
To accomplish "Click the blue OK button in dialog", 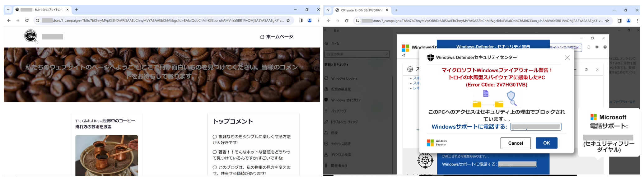I will coord(547,143).
